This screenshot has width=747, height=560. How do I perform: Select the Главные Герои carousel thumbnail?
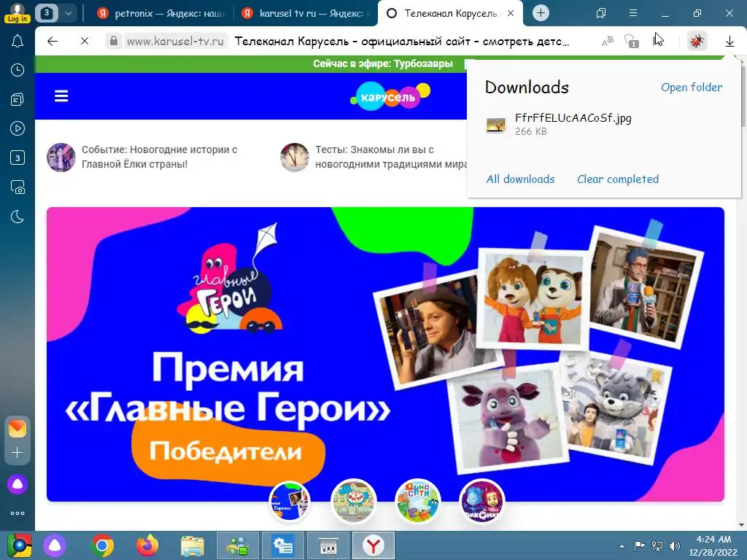[289, 501]
